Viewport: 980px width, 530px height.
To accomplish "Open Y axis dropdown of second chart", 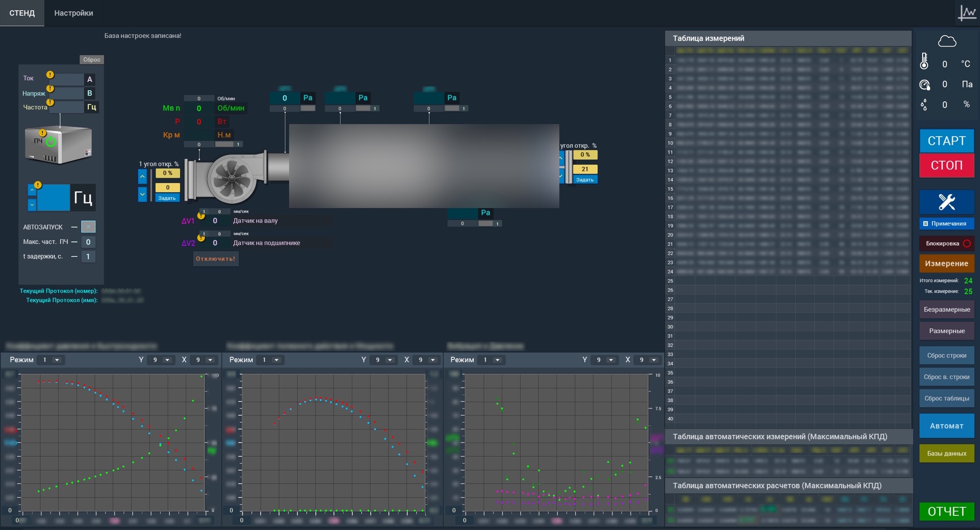I will pos(390,360).
